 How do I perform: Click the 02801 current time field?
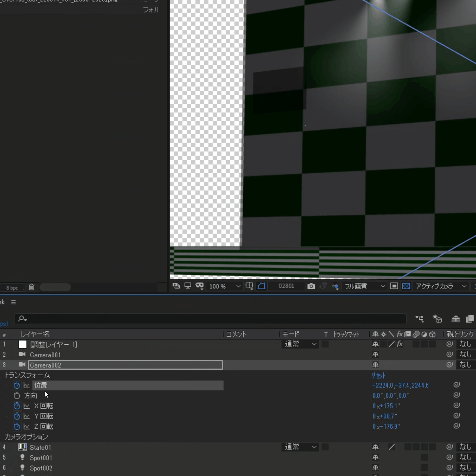(x=286, y=286)
